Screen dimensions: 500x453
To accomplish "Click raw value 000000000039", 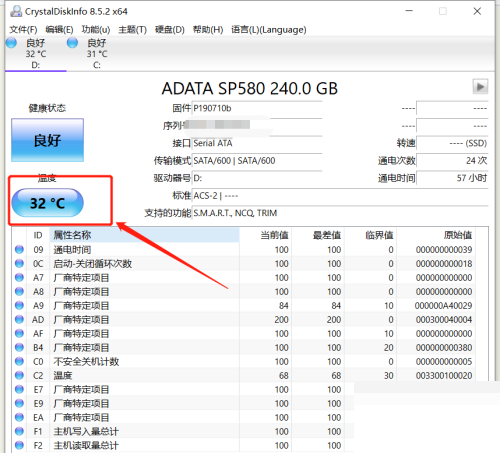I will coord(444,250).
